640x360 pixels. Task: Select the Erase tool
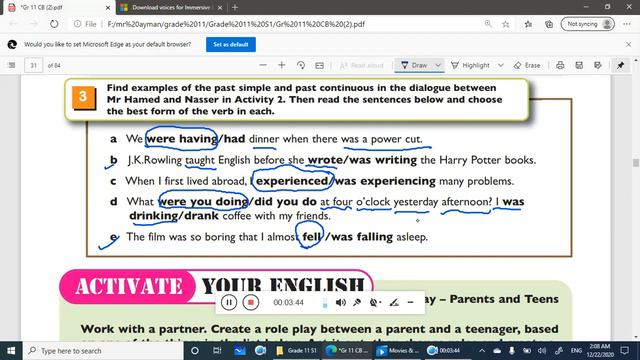pyautogui.click(x=527, y=65)
